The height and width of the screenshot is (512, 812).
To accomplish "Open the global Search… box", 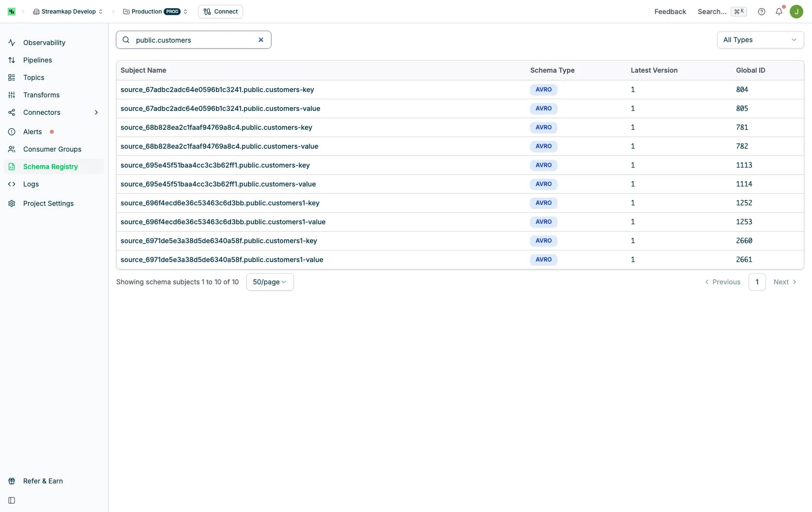I will click(x=722, y=12).
